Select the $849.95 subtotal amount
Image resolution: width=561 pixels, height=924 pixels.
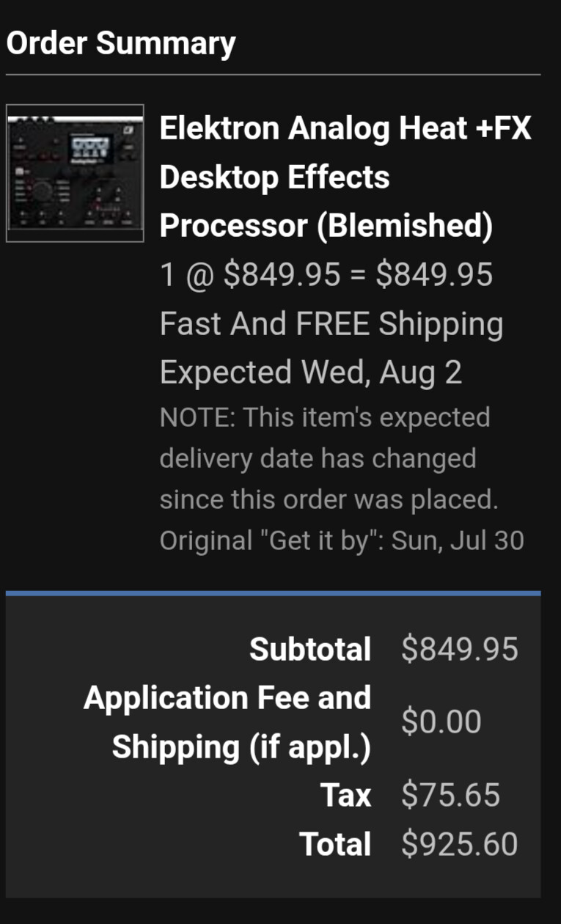click(x=460, y=649)
